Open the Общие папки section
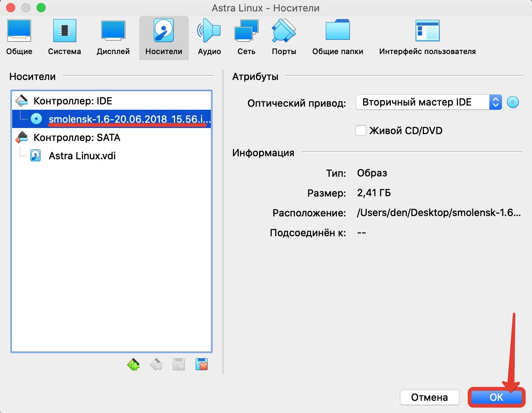Screen dimensions: 532x413 338,38
